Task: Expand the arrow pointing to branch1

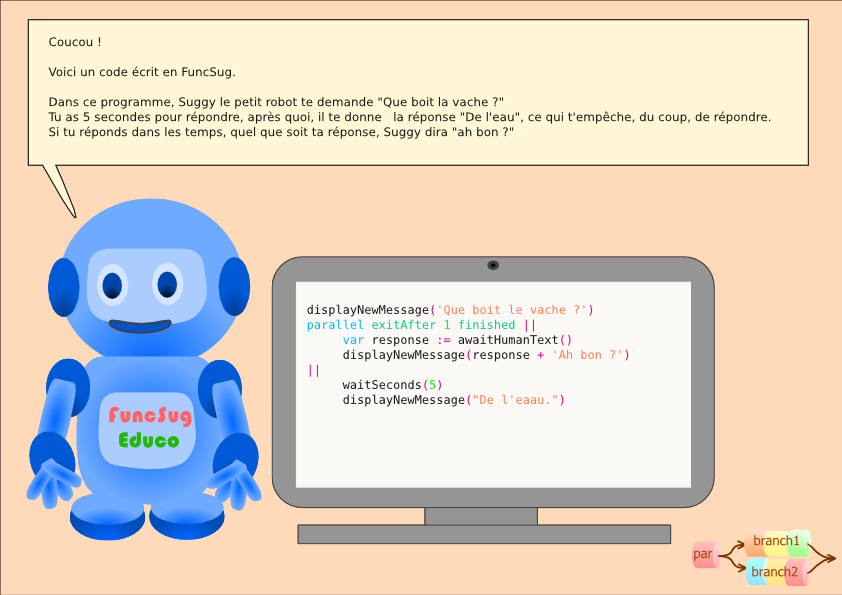Action: (x=737, y=544)
